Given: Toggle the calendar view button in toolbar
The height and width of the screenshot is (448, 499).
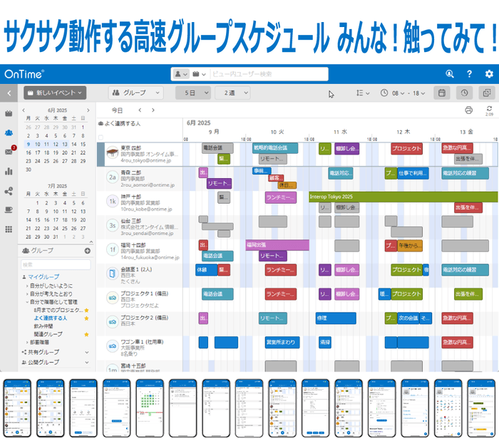Looking at the screenshot, I should coord(441,93).
